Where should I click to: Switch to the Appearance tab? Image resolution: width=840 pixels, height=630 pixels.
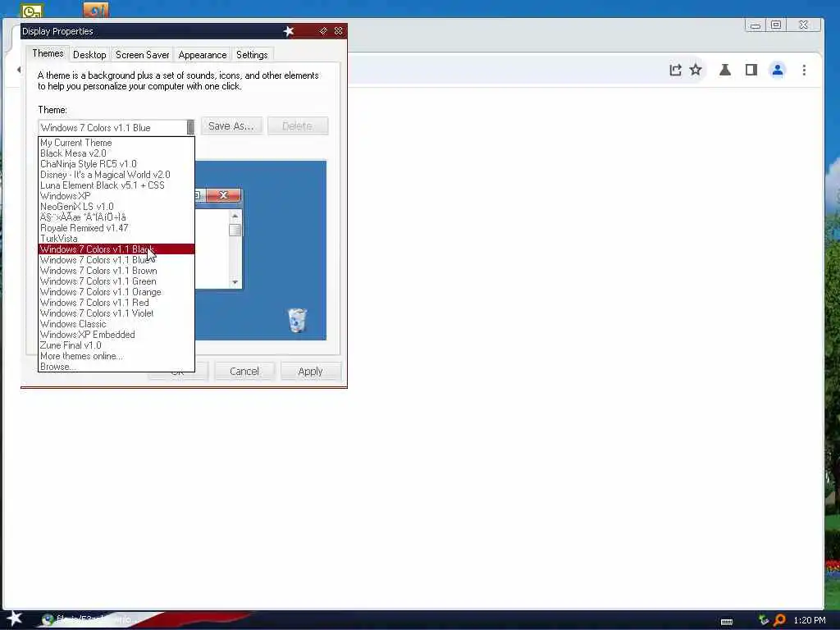tap(203, 55)
